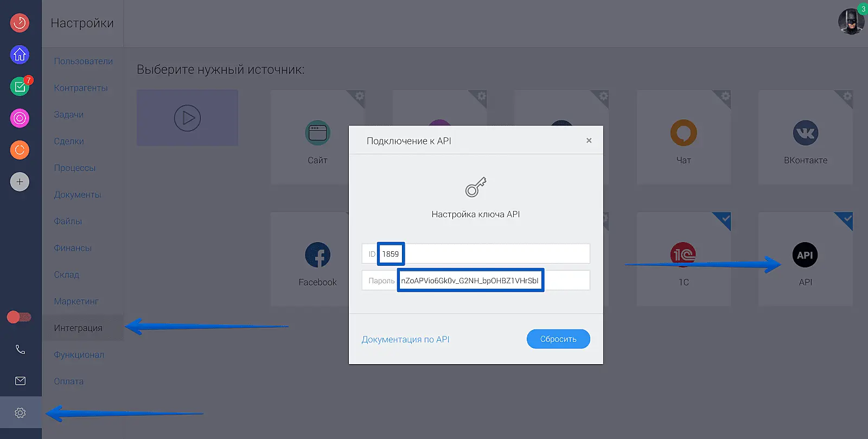Click the Подключение к API dialog title
The image size is (868, 439).
point(409,141)
